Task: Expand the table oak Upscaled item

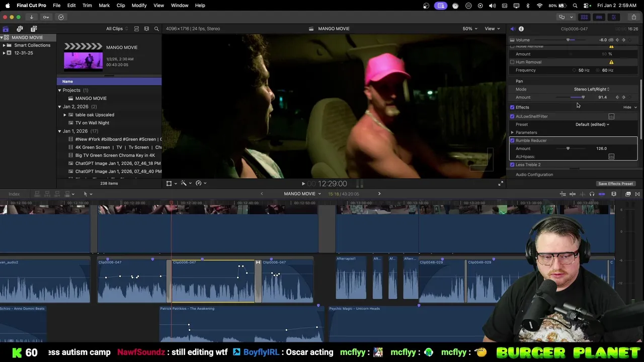Action: [65, 115]
